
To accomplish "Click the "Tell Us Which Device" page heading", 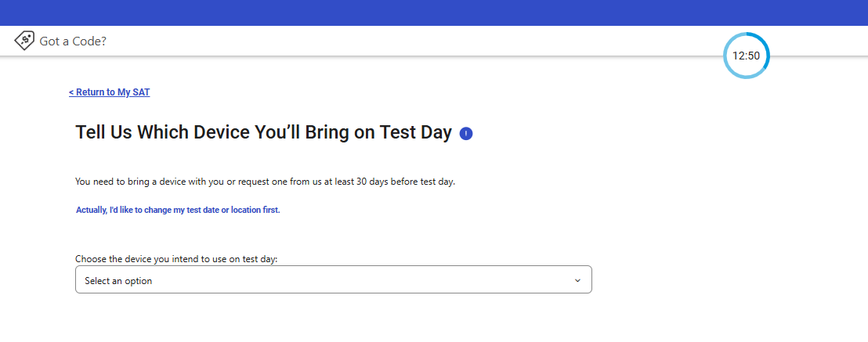I will pyautogui.click(x=263, y=132).
